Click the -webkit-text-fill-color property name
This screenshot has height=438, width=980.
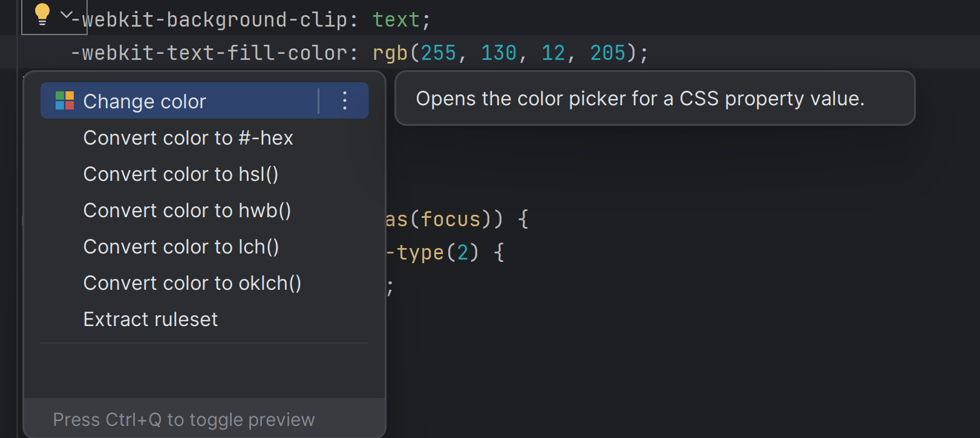[x=209, y=53]
